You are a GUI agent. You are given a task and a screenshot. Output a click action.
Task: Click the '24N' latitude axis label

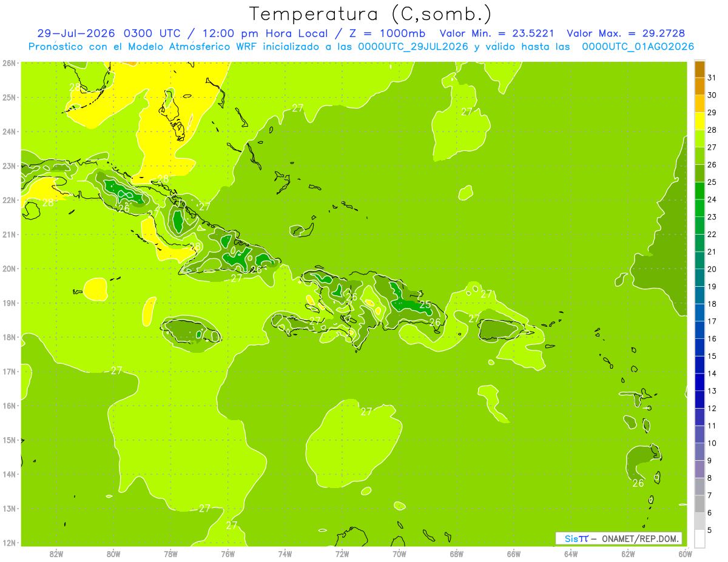(9, 132)
